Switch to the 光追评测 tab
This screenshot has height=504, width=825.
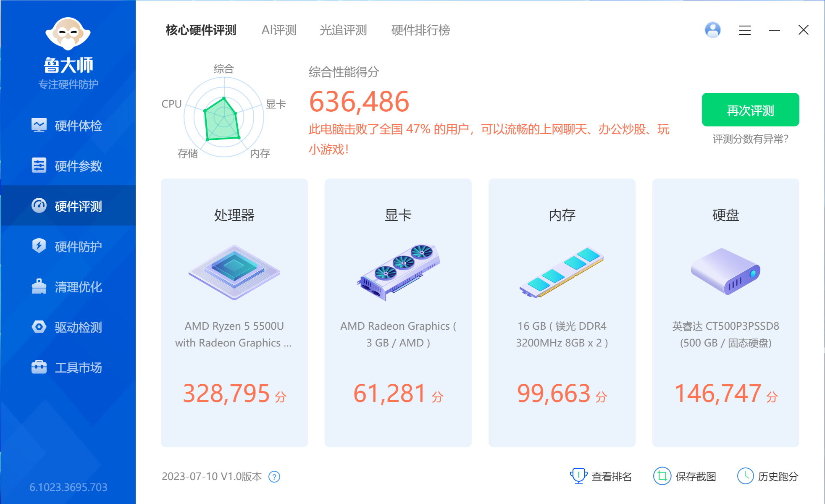(x=343, y=30)
